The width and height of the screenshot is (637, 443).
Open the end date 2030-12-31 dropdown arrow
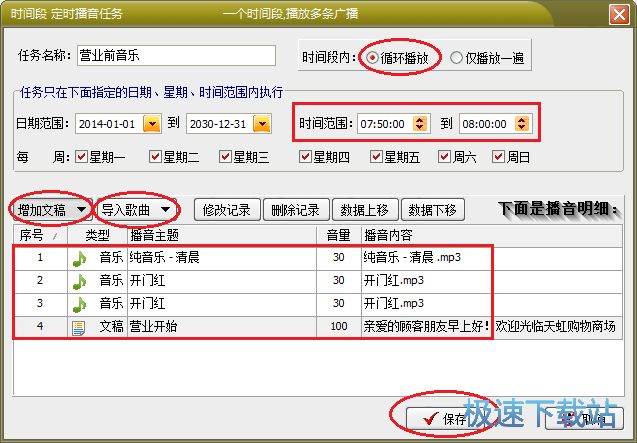click(x=262, y=124)
